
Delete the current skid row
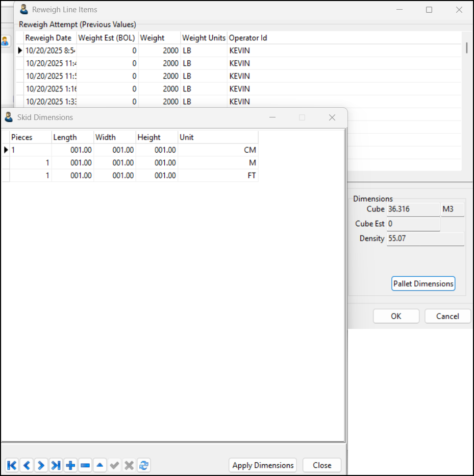(x=85, y=465)
